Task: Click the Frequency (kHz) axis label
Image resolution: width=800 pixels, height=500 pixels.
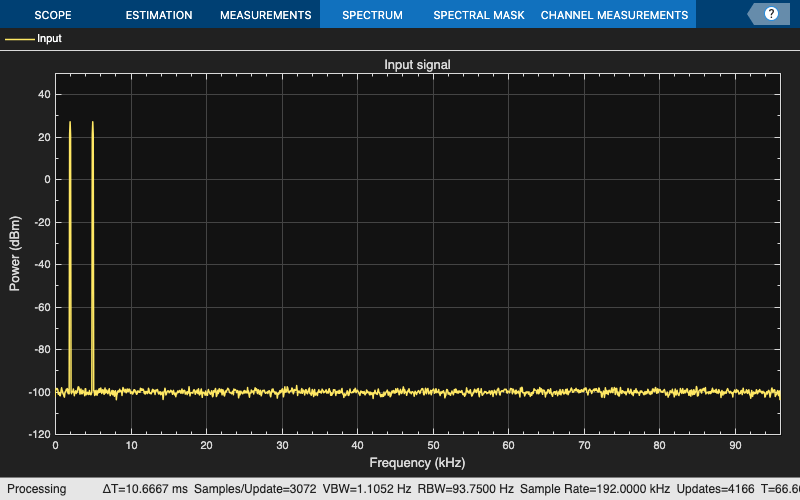Action: (417, 463)
